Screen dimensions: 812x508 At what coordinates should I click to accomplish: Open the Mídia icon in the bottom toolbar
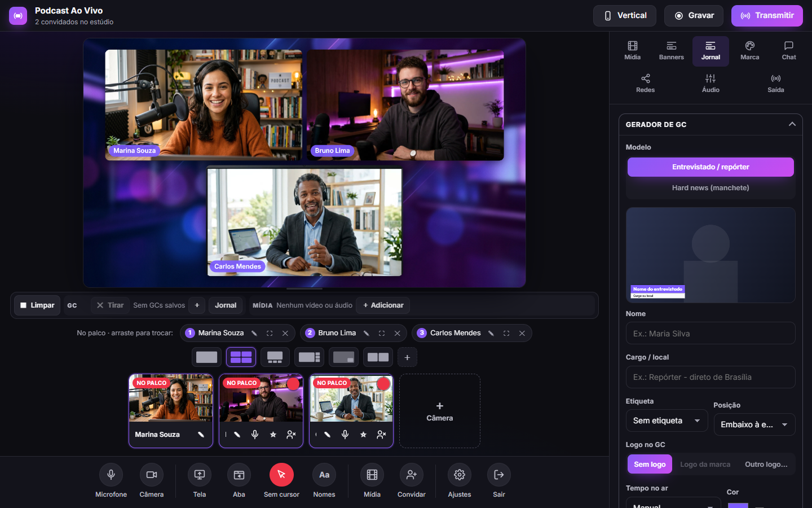pos(372,475)
